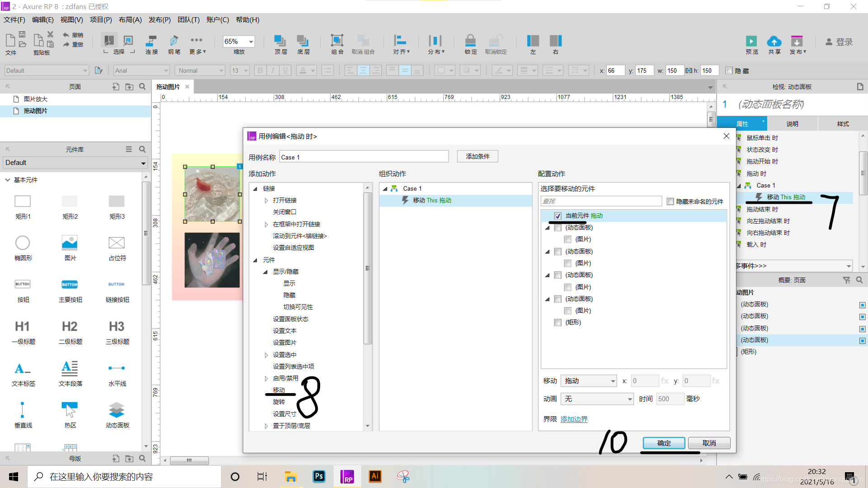This screenshot has height=488, width=868.
Task: Click the 取消 button
Action: (x=709, y=443)
